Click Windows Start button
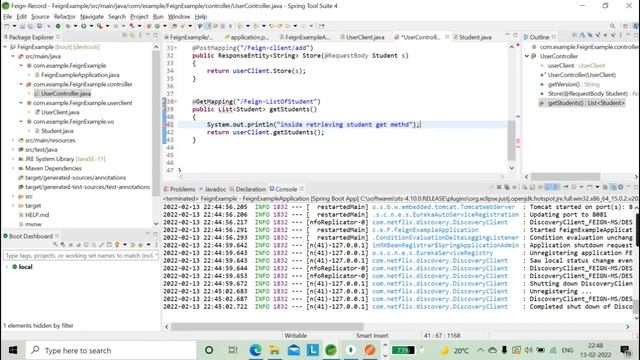 13,350
